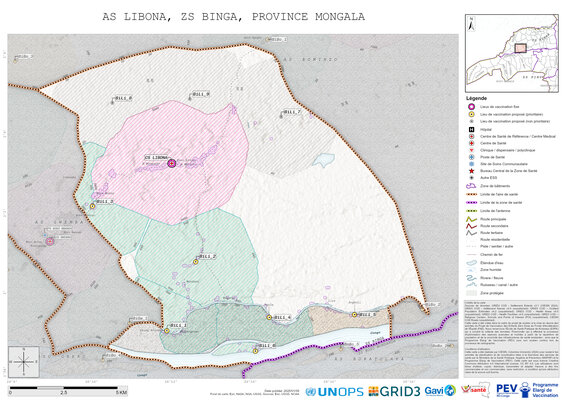Click the pink vaccination marker in AS Shimba

pyautogui.click(x=50, y=241)
